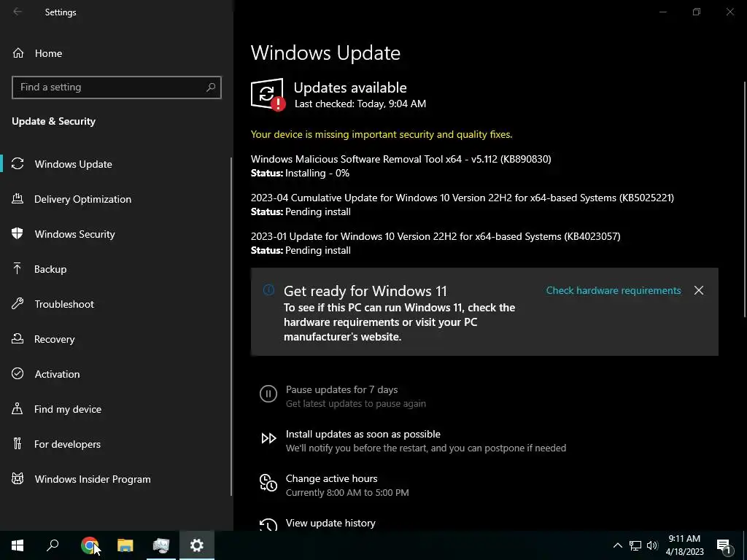Screen dimensions: 747x560
Task: Click the network tray icon
Action: click(x=635, y=545)
